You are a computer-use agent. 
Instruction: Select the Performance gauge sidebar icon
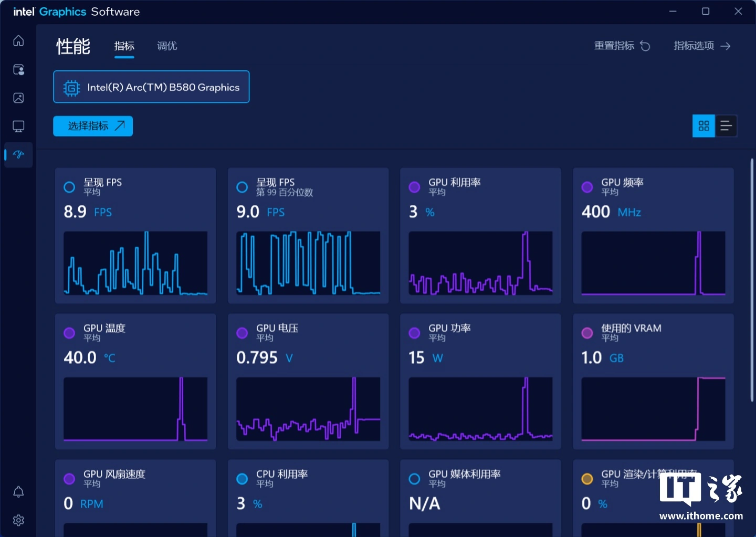pyautogui.click(x=18, y=155)
